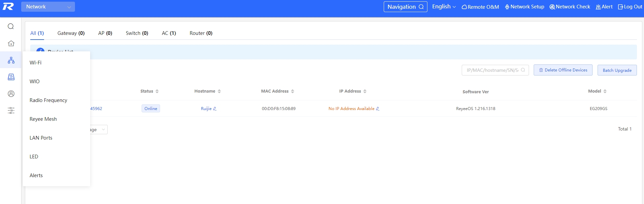Click the device search input field
Image resolution: width=644 pixels, height=204 pixels.
click(492, 70)
